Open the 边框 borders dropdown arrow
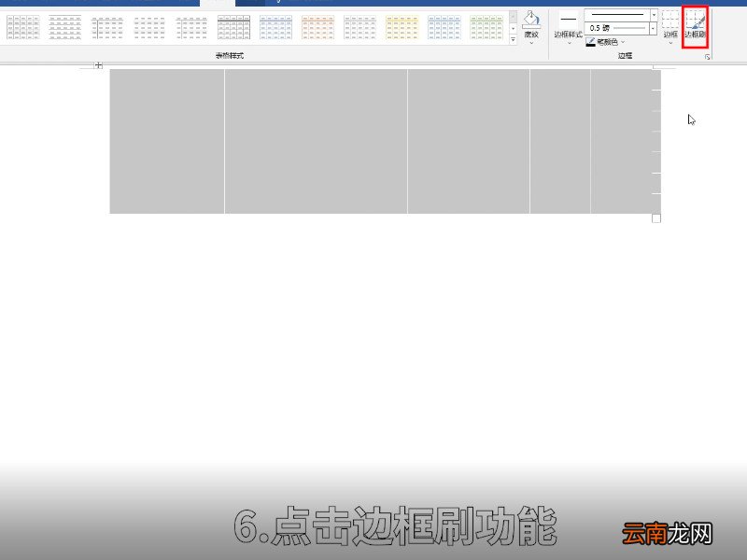 pyautogui.click(x=670, y=43)
